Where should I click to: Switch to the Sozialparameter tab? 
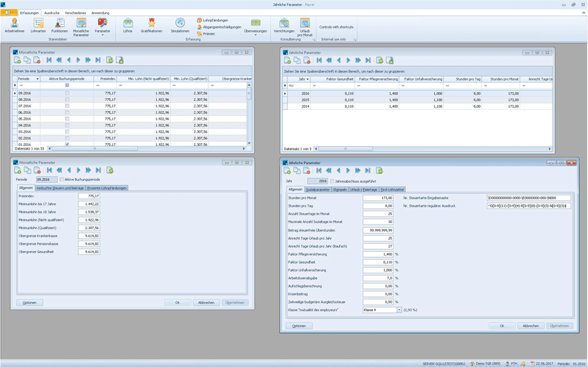pyautogui.click(x=318, y=189)
